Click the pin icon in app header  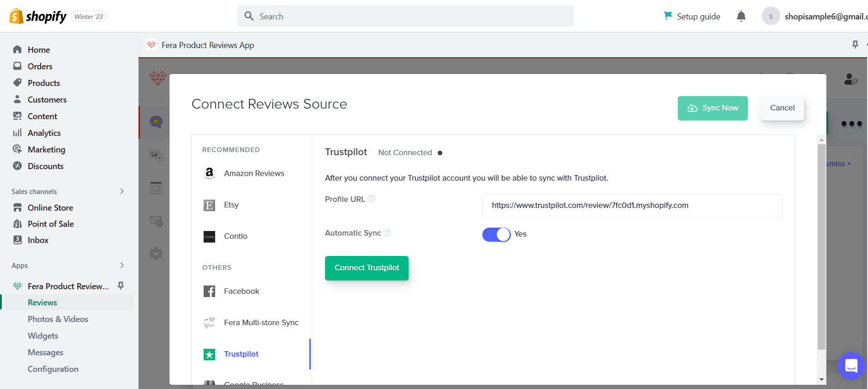(x=855, y=45)
